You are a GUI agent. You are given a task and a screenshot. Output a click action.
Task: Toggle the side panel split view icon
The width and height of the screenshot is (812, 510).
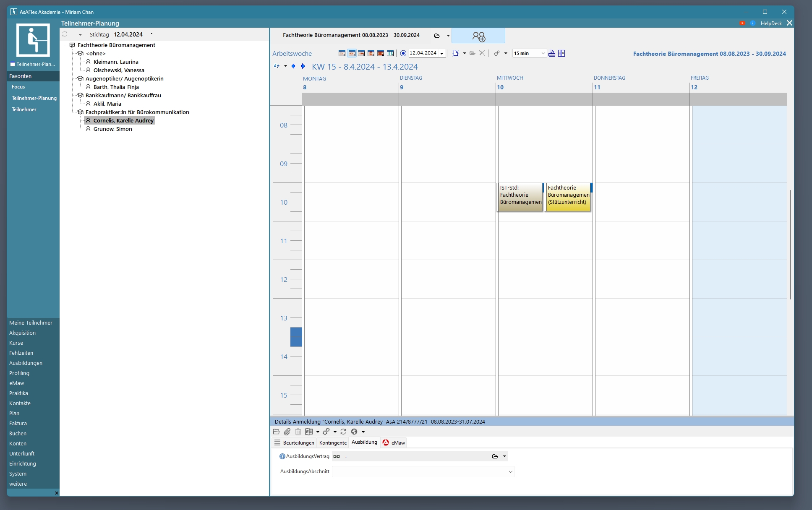click(x=561, y=53)
